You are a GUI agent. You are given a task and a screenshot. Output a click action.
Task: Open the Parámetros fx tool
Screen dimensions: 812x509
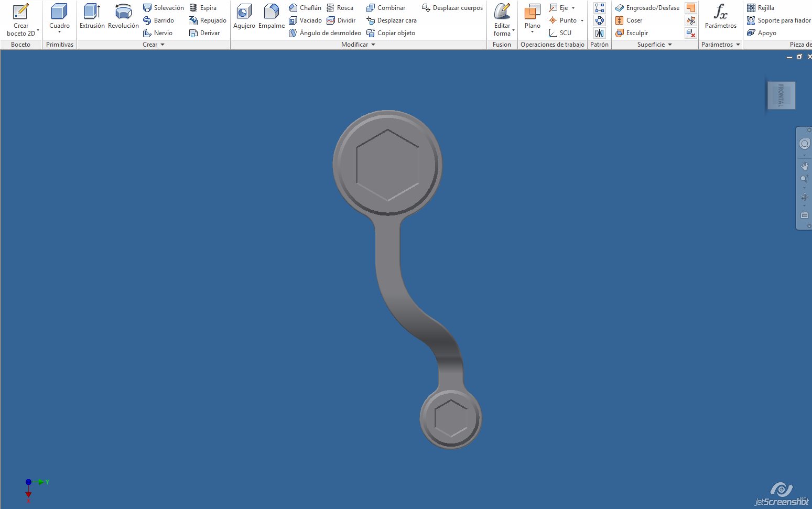(x=720, y=12)
